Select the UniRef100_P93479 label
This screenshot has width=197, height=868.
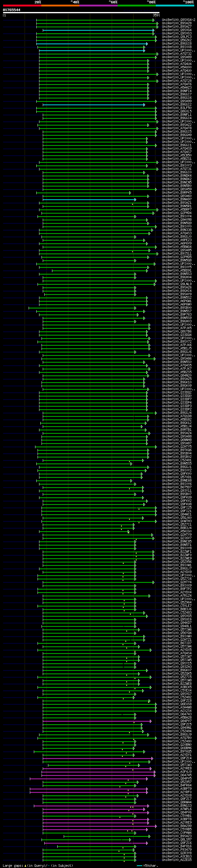click(177, 850)
